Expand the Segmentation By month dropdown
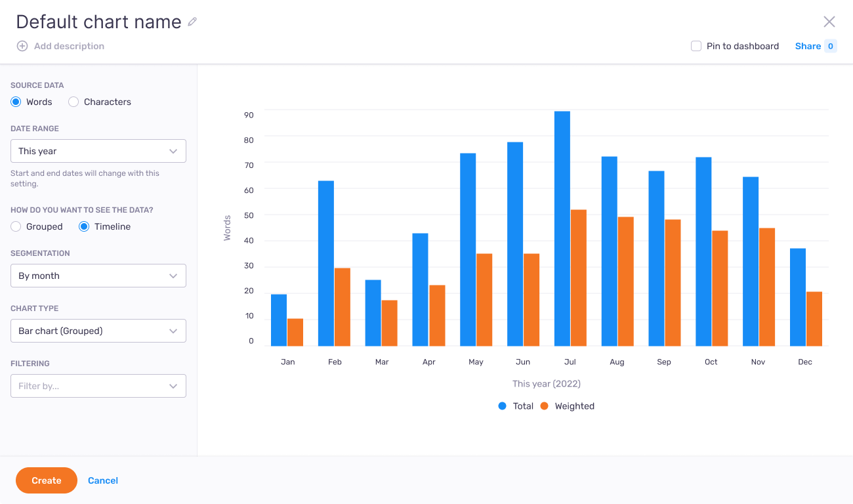 pyautogui.click(x=98, y=276)
